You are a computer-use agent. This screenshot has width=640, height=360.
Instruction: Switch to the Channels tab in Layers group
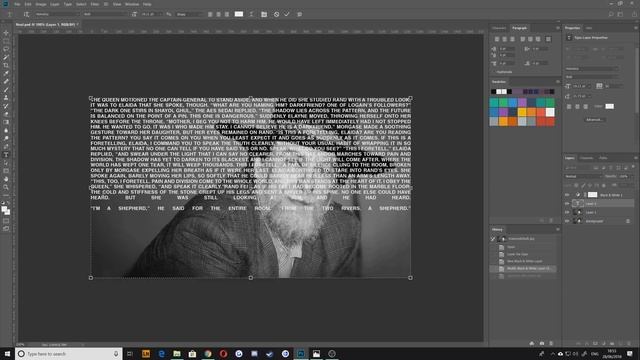coord(587,158)
